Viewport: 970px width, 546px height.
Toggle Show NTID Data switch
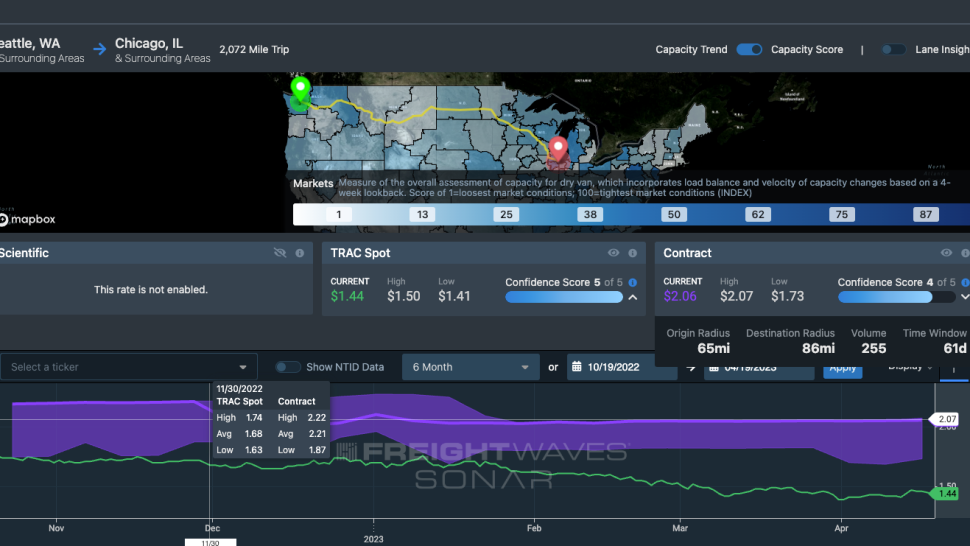tap(288, 367)
